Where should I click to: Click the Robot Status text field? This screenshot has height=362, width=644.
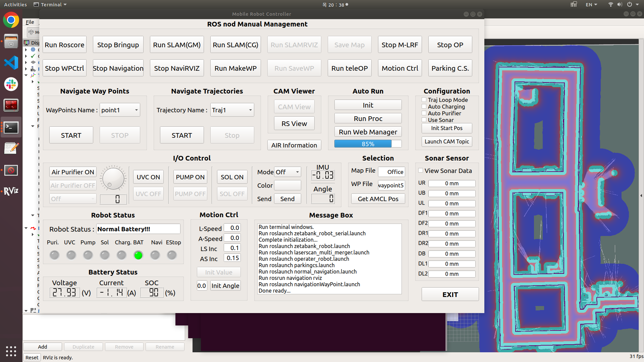(138, 229)
